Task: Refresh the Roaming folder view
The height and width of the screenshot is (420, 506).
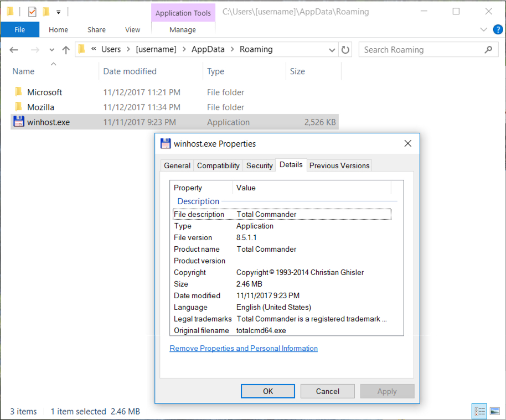Action: pyautogui.click(x=345, y=50)
